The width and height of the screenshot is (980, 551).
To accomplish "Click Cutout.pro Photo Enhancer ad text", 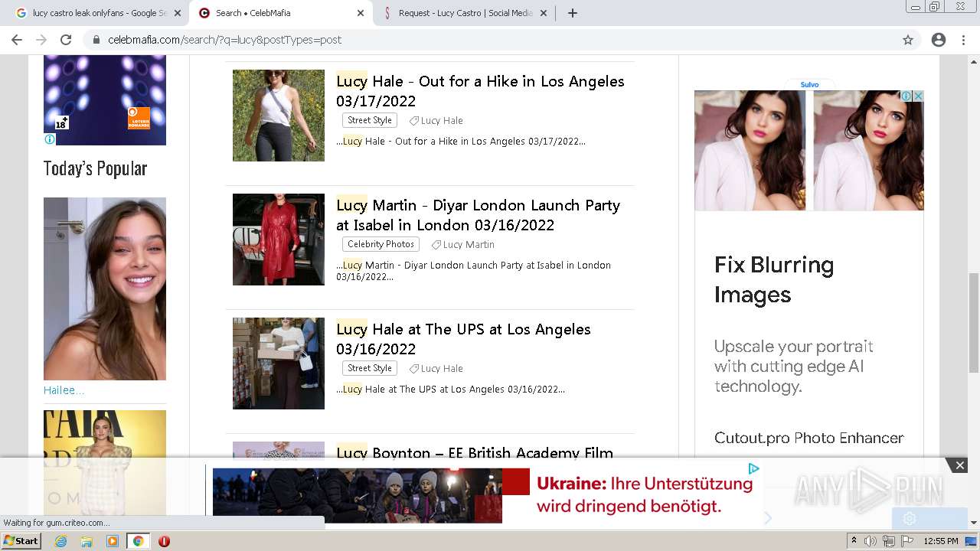I will [x=808, y=438].
